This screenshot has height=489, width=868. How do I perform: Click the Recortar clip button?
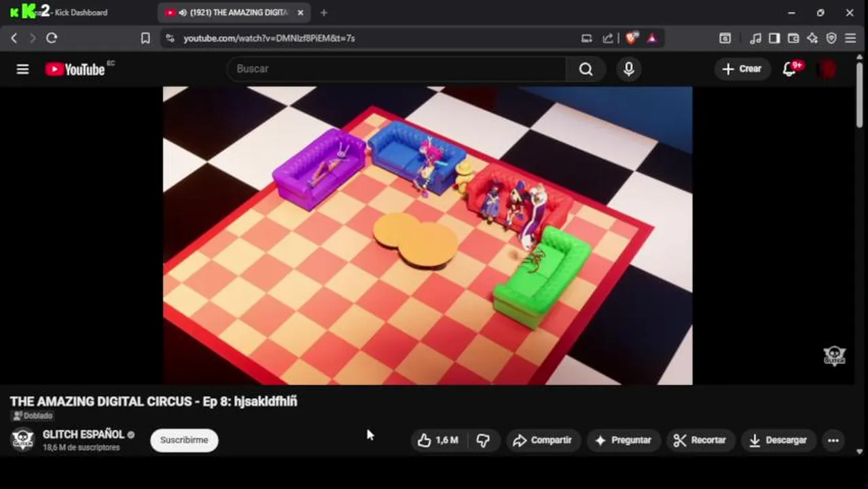click(x=700, y=440)
